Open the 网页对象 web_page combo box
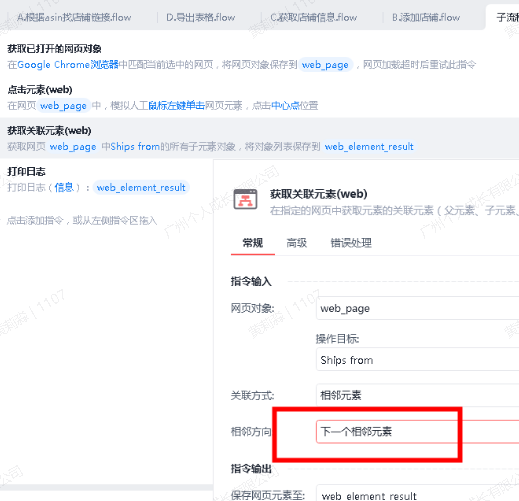 (x=417, y=308)
